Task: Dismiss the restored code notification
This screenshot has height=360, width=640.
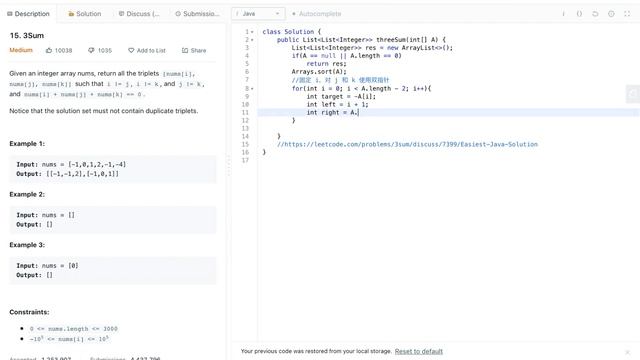Action: pyautogui.click(x=627, y=352)
